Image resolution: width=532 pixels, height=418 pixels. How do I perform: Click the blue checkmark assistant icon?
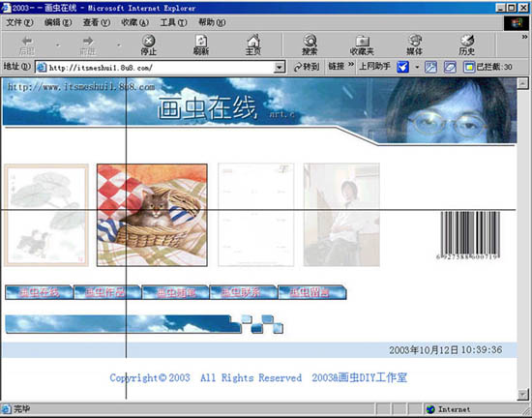(x=402, y=67)
